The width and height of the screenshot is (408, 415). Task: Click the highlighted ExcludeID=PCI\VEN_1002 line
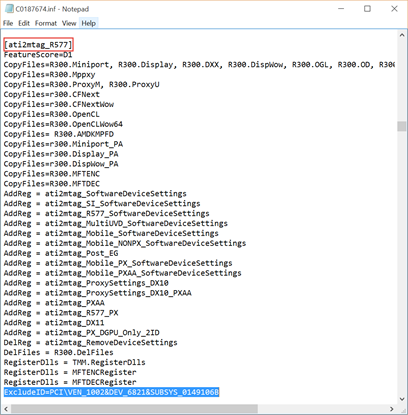(x=111, y=392)
